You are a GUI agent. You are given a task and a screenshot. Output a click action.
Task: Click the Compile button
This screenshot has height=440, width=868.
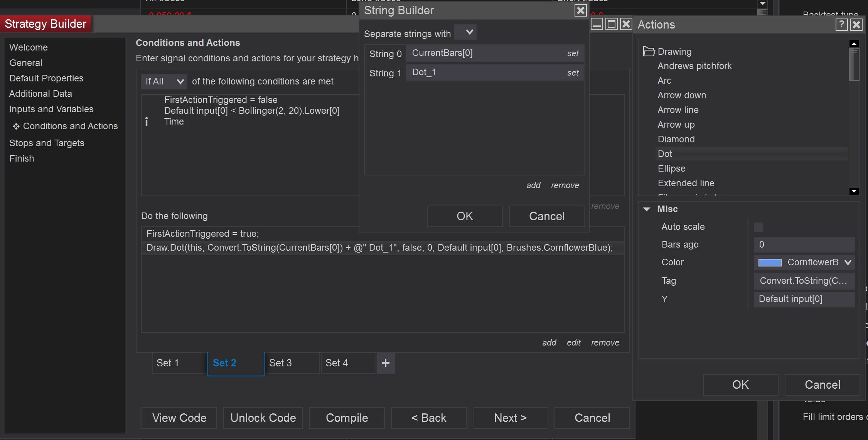pyautogui.click(x=347, y=418)
